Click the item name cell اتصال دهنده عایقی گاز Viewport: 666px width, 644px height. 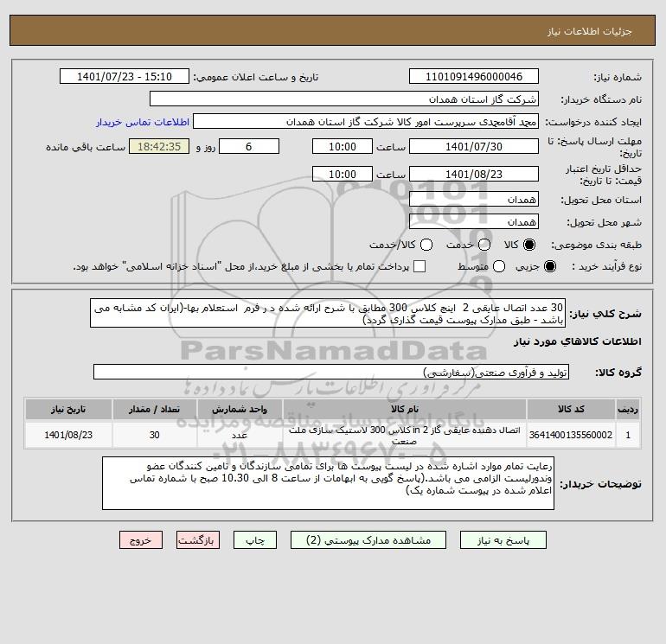point(405,435)
